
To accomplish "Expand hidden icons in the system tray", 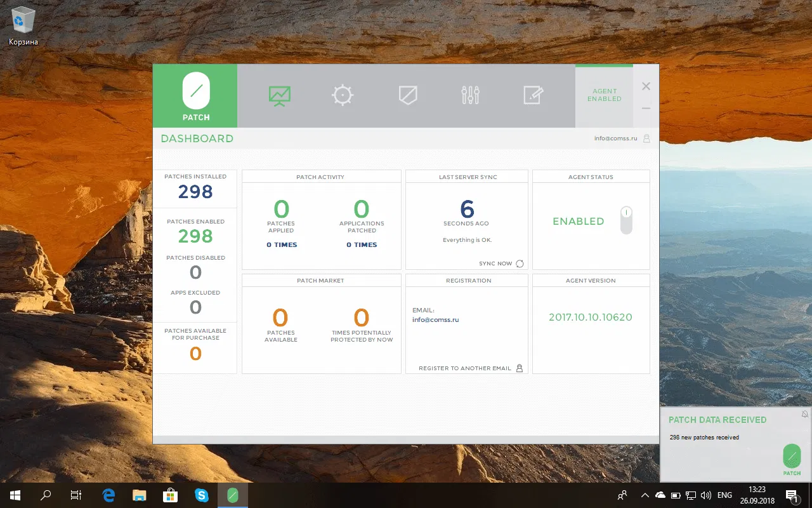I will (645, 495).
